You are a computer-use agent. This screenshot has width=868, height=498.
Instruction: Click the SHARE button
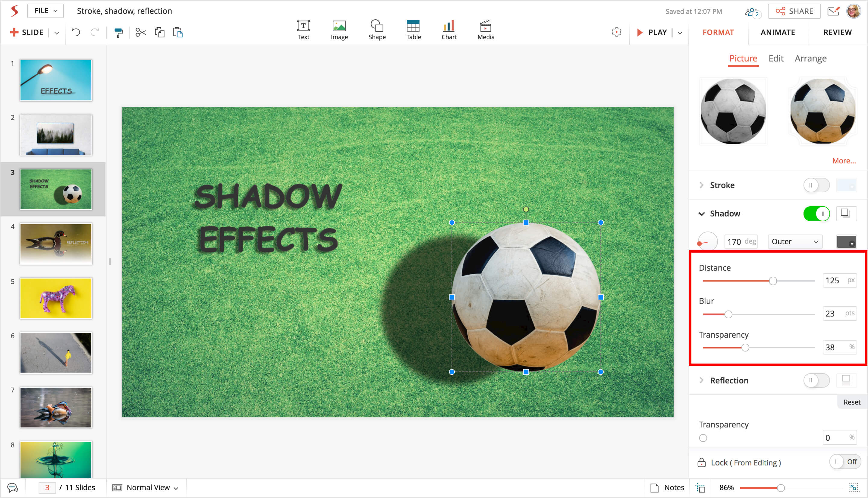(x=794, y=11)
